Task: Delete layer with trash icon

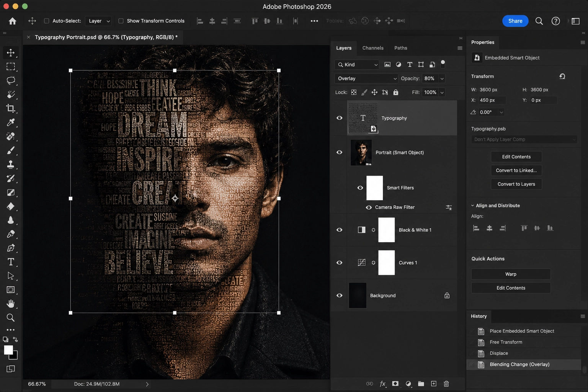Action: (x=446, y=384)
